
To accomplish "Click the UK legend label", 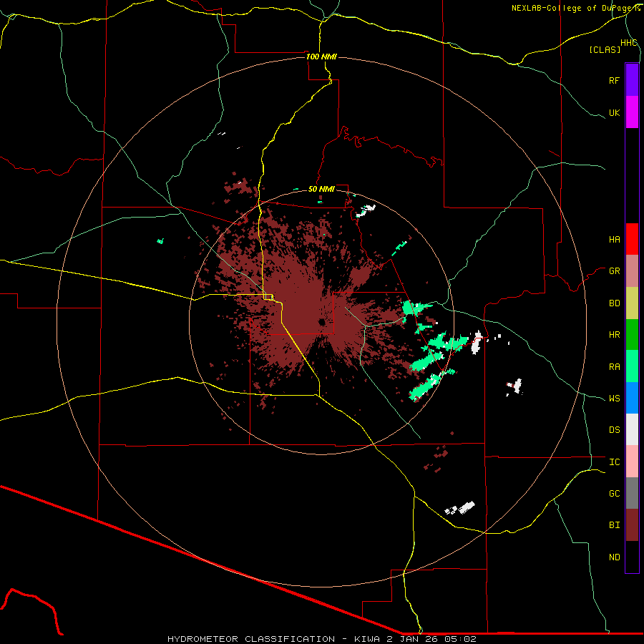I will coord(614,112).
